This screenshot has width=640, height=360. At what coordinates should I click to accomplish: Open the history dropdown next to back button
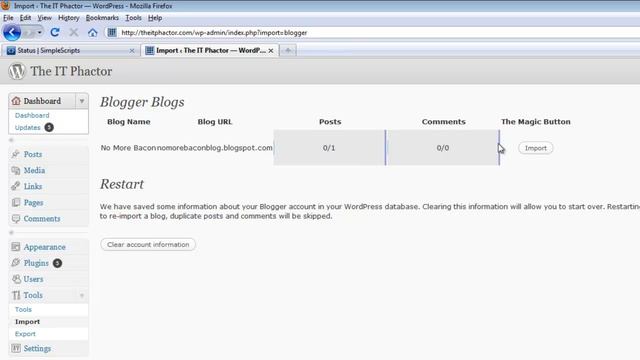(x=40, y=32)
